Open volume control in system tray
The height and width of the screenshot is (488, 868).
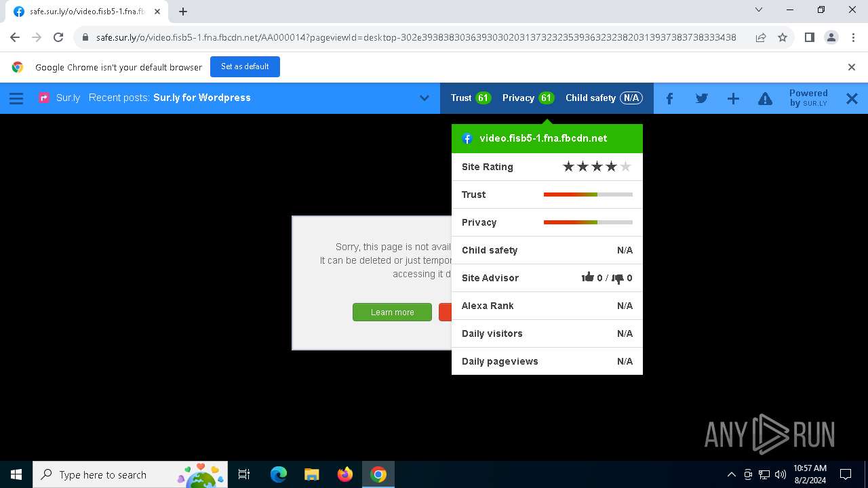tap(781, 474)
